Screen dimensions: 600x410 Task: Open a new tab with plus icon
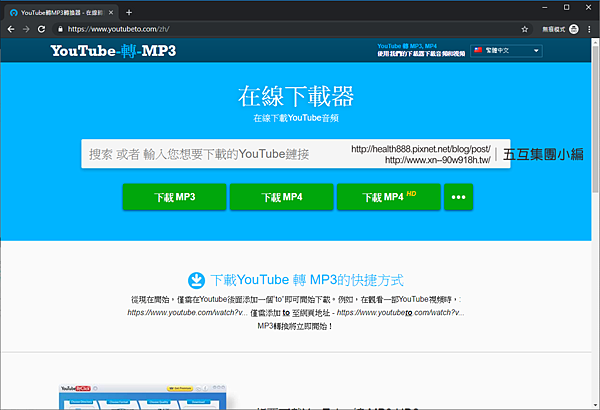pyautogui.click(x=129, y=13)
